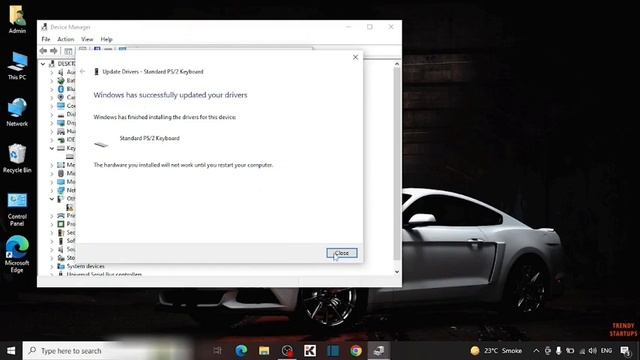Collapse the Other devices category arrow
Image resolution: width=640 pixels, height=360 pixels.
tap(52, 199)
